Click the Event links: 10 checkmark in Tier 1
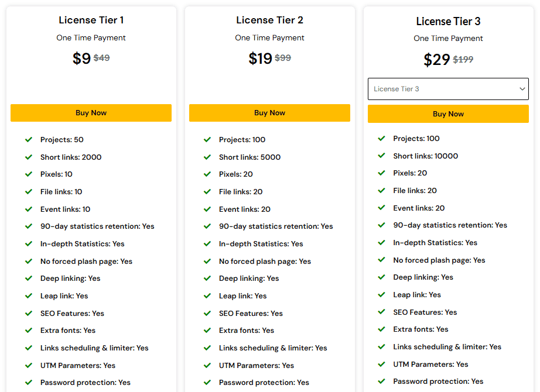The width and height of the screenshot is (540, 392). pos(29,209)
